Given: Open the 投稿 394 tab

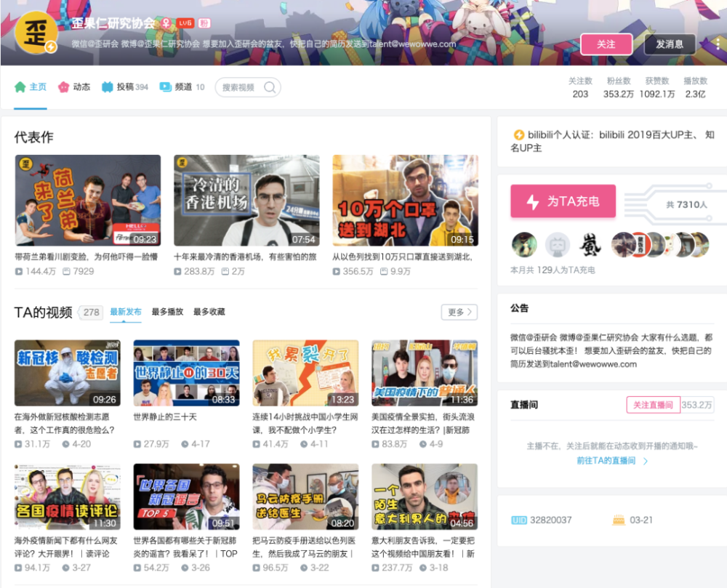Looking at the screenshot, I should point(125,86).
